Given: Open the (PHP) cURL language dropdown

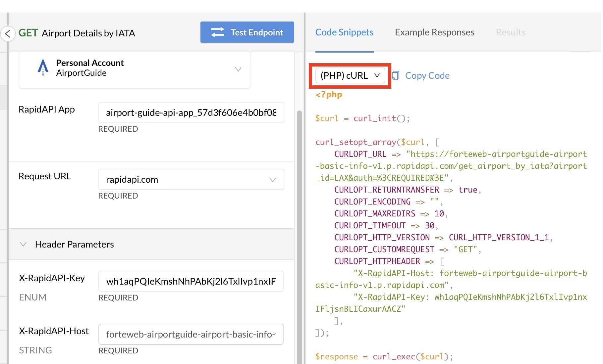Looking at the screenshot, I should tap(350, 76).
